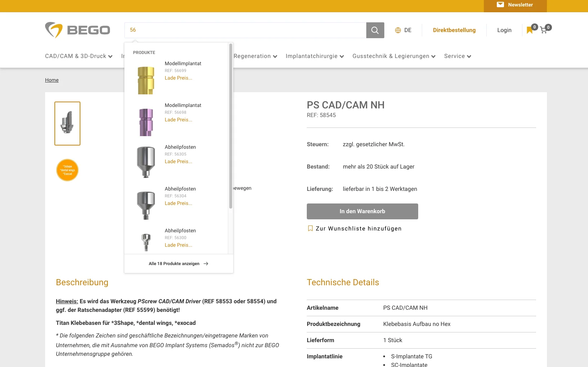Open Modellimplantat REF 56699 title
Screen dimensions: 588x367
coord(183,63)
